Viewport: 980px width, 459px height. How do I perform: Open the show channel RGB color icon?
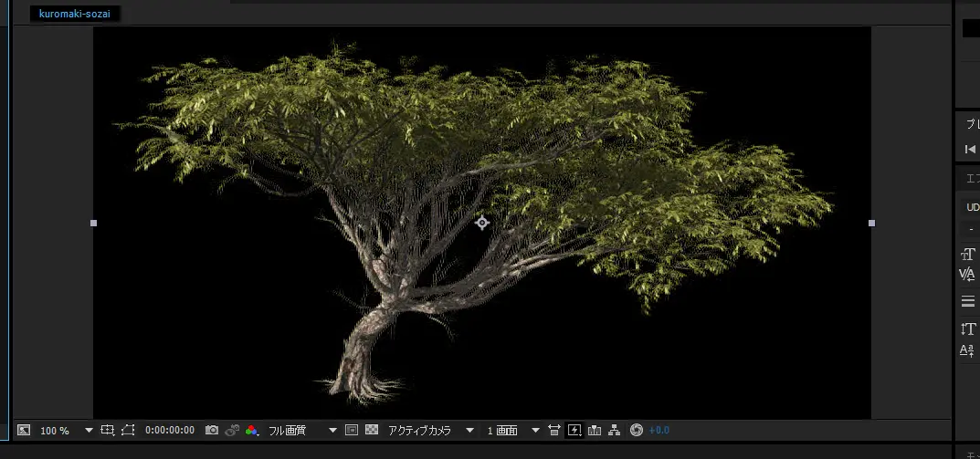[x=252, y=430]
